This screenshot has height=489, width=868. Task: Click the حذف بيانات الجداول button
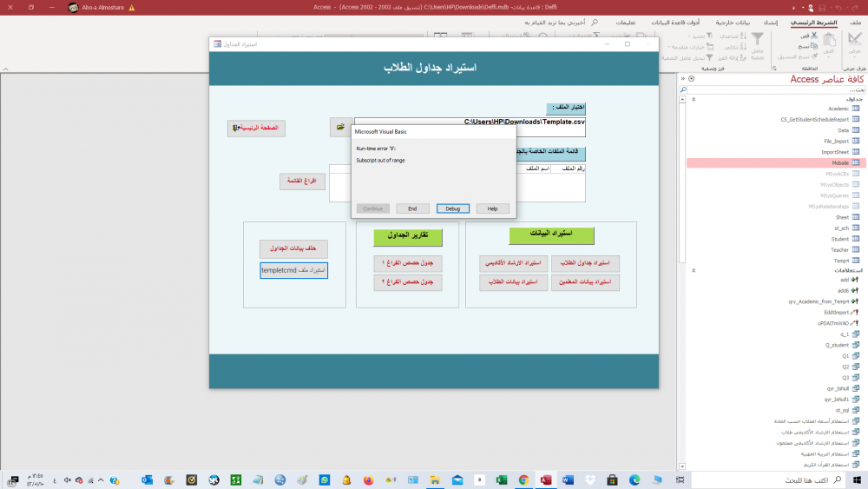click(293, 248)
